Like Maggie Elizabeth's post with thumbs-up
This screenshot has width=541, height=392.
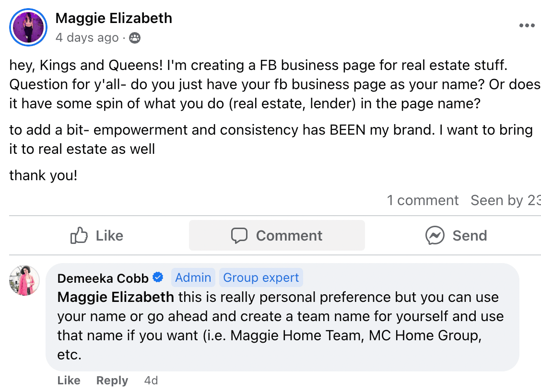click(96, 236)
